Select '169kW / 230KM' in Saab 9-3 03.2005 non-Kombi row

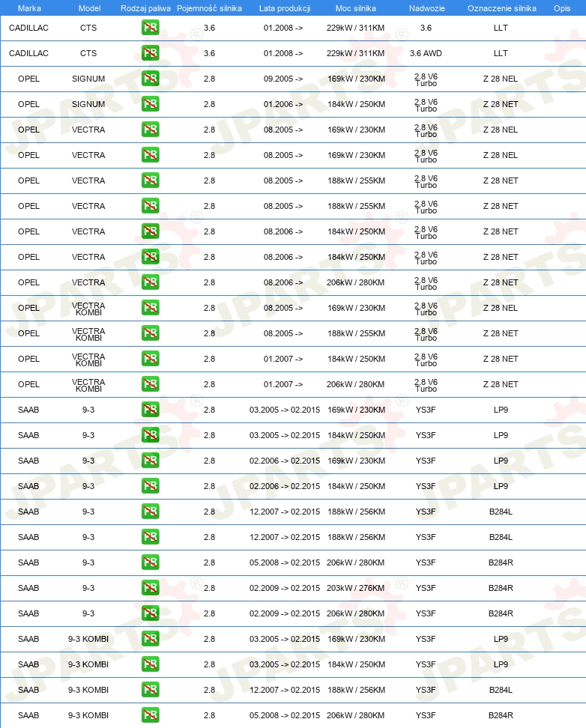[x=356, y=410]
